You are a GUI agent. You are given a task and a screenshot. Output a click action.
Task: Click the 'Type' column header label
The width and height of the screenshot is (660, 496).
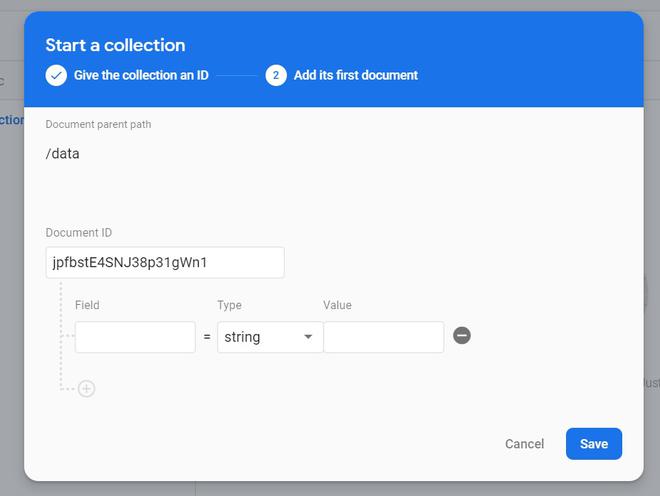(x=229, y=305)
